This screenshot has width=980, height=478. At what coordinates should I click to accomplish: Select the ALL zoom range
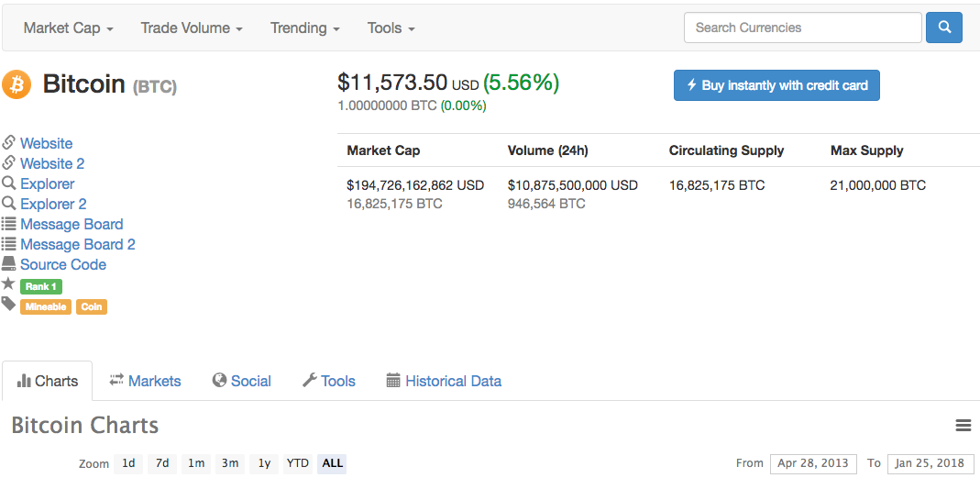[332, 463]
